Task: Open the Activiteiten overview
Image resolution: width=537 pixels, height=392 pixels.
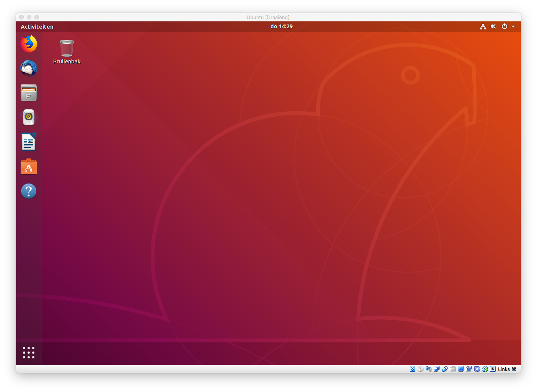Action: [37, 27]
